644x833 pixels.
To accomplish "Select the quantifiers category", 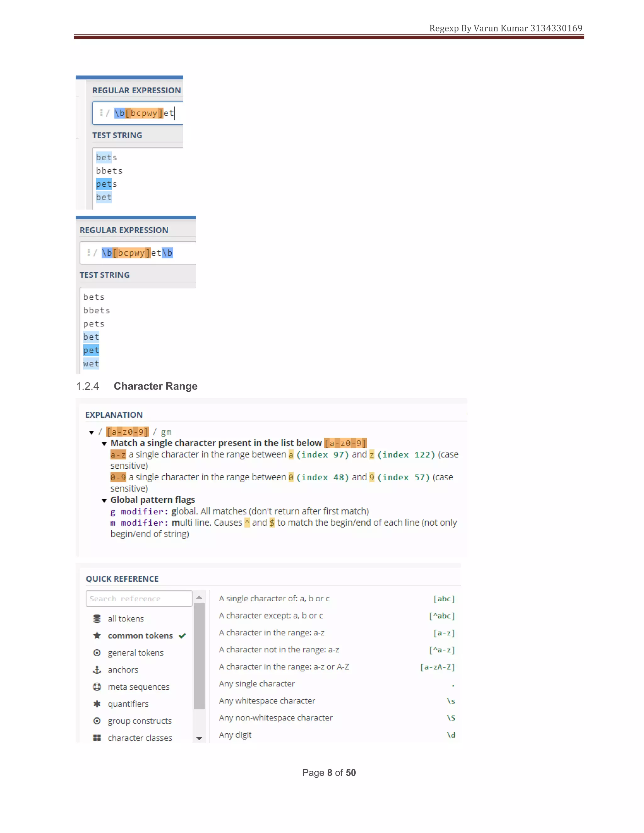I will [x=128, y=704].
